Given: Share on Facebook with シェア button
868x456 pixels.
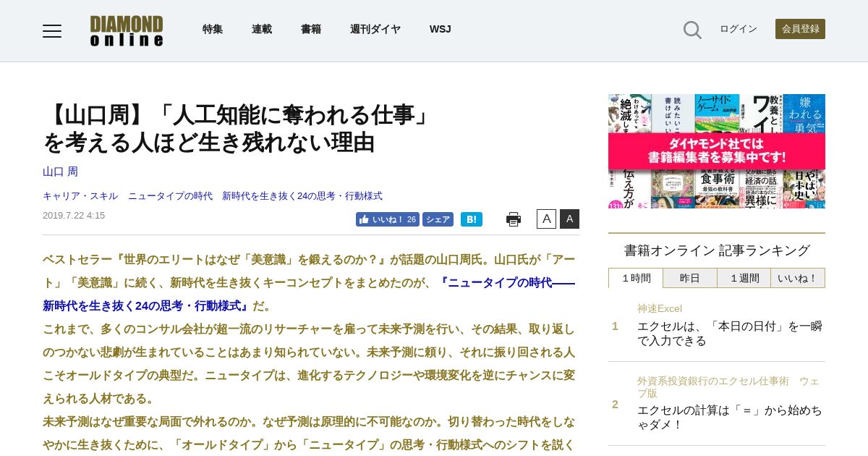Looking at the screenshot, I should [438, 219].
